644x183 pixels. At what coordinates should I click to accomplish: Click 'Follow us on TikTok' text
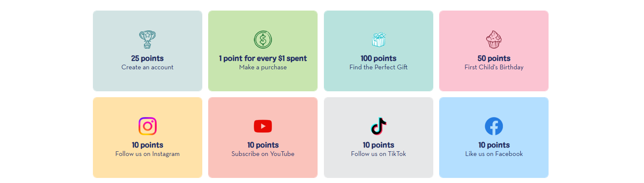378,154
